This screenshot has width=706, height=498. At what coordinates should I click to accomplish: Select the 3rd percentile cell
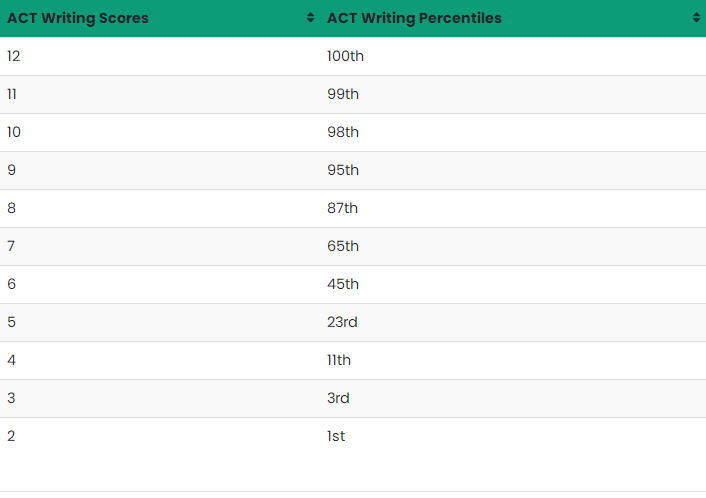(513, 398)
